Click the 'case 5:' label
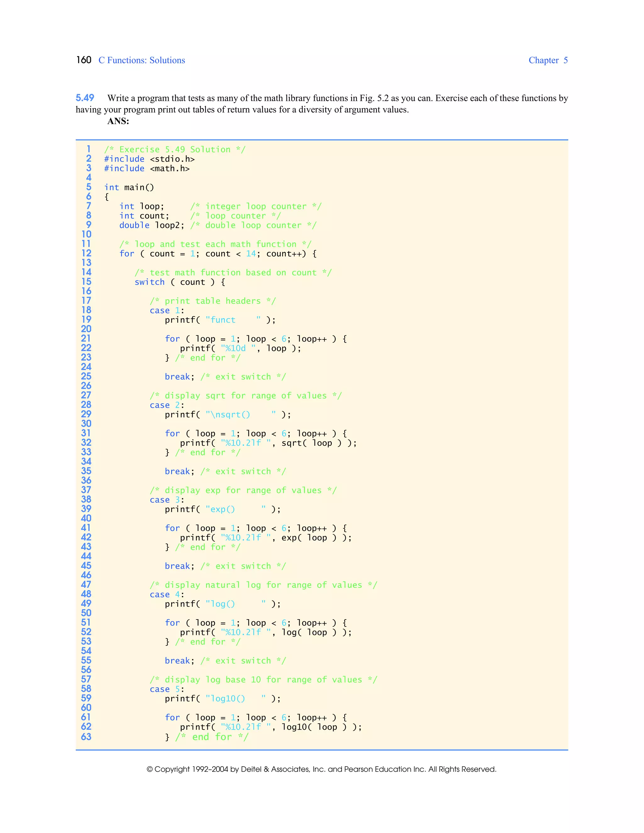Screen dimensions: 644x833 coord(167,689)
